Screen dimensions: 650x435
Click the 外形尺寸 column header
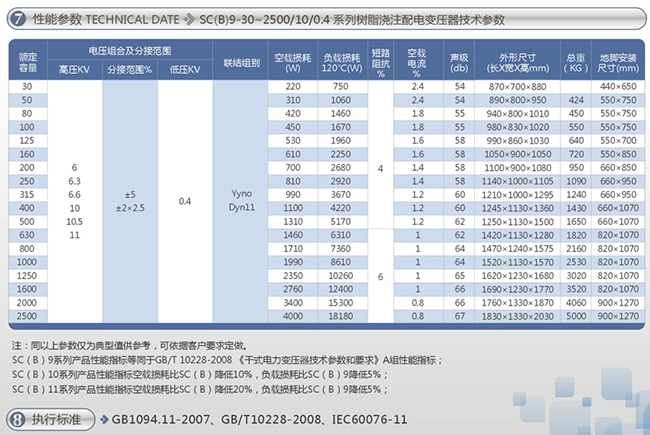[x=519, y=62]
